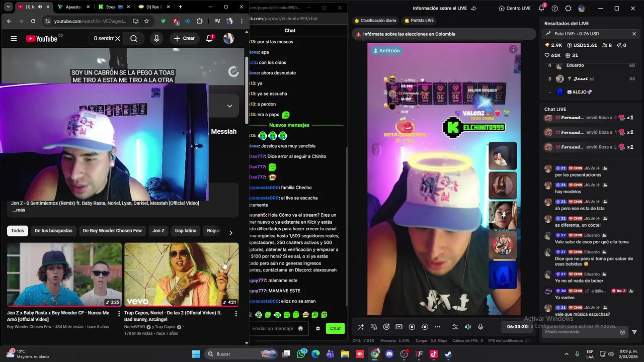The height and width of the screenshot is (362, 644).
Task: Open Kick chat settings gear
Action: point(318,328)
